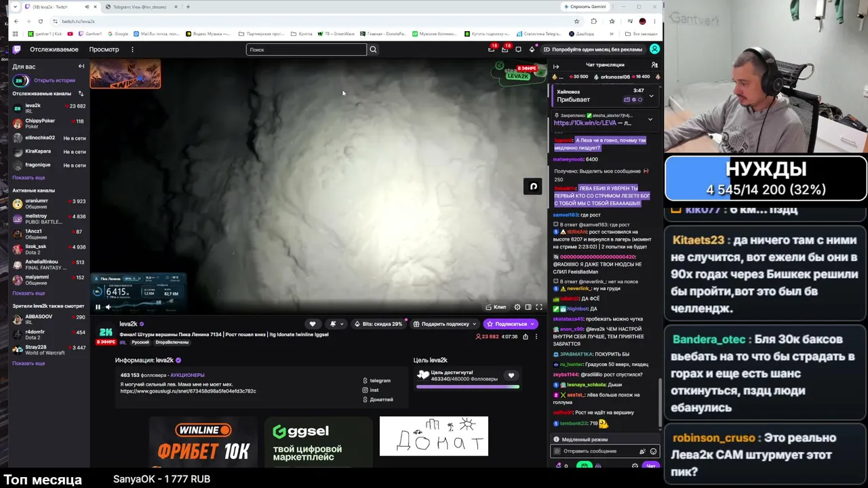
Task: Expand the Хайповоз hype train banner
Action: pyautogui.click(x=651, y=96)
